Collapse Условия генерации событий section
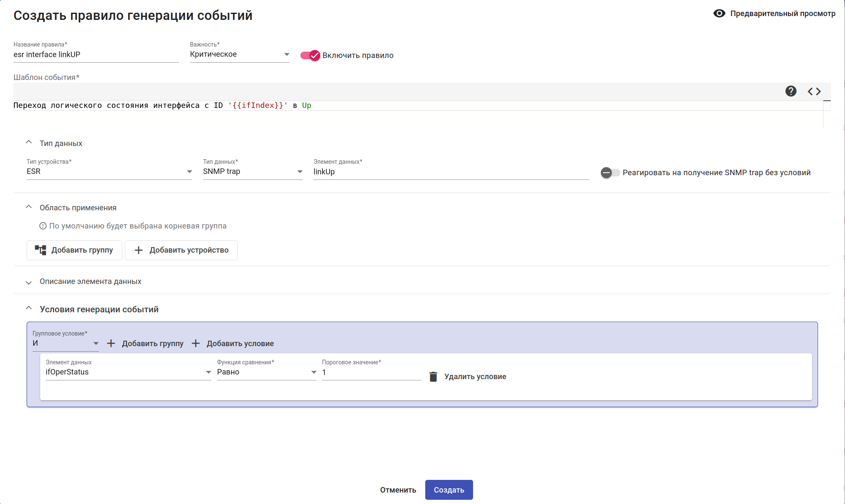Viewport: 845px width, 504px height. (29, 308)
